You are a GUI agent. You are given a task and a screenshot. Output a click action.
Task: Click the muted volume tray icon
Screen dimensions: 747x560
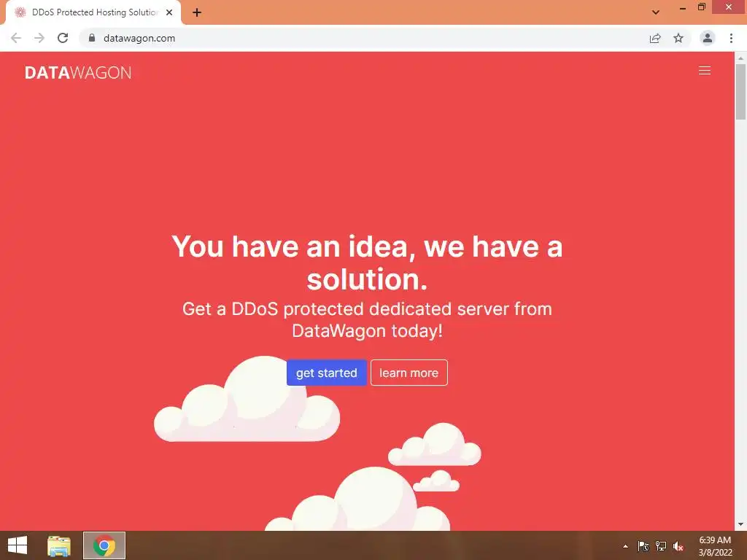[x=678, y=546]
